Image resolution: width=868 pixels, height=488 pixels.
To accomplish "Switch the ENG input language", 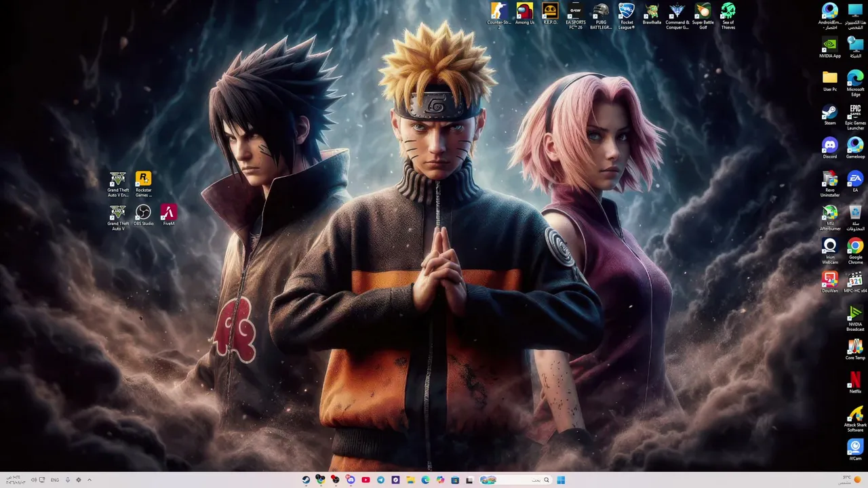I will point(54,480).
